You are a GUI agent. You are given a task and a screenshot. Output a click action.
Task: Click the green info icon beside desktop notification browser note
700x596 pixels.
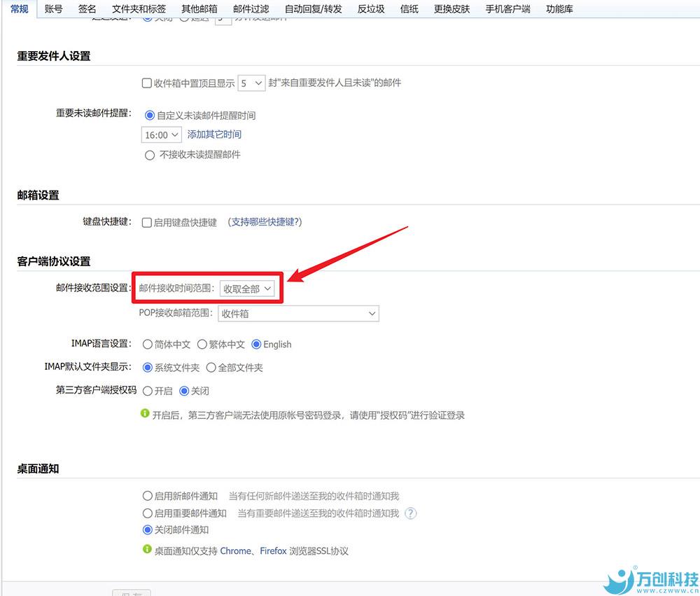pos(146,550)
